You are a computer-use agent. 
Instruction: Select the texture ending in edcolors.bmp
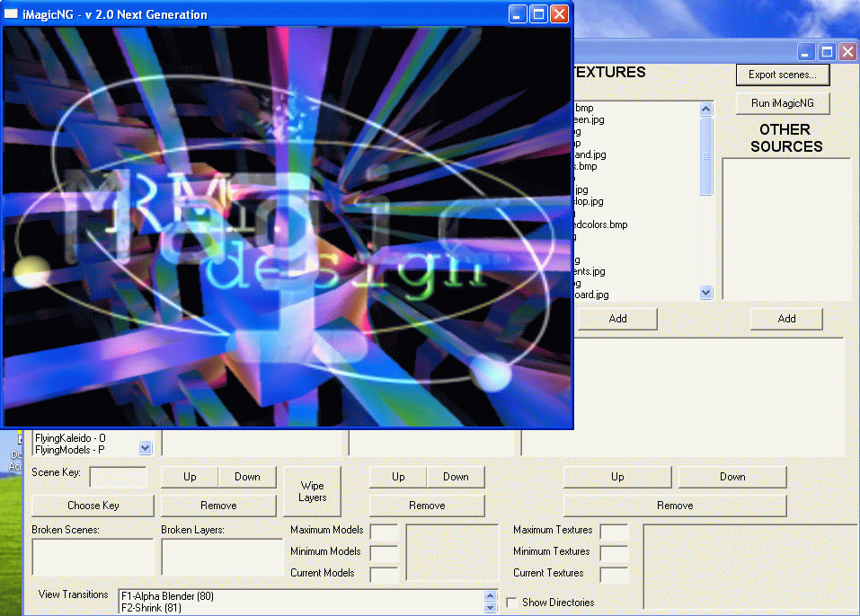coord(600,224)
